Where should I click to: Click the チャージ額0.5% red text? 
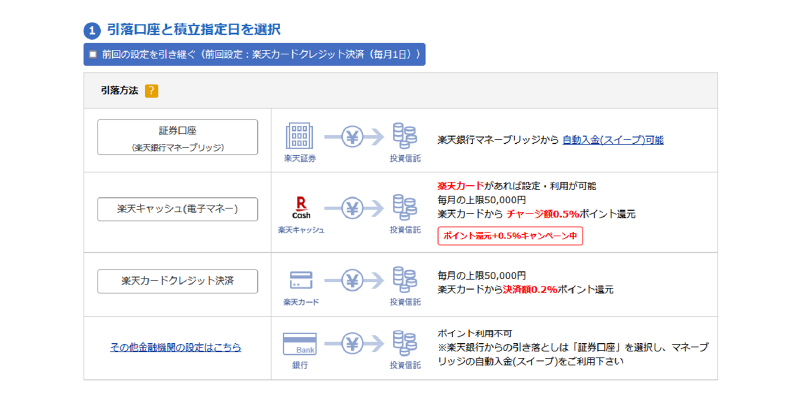point(543,214)
